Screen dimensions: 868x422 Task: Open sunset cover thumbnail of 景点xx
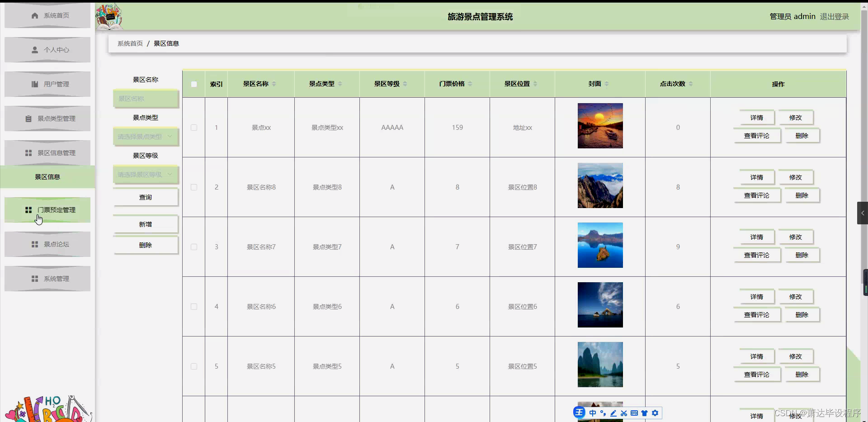point(600,126)
